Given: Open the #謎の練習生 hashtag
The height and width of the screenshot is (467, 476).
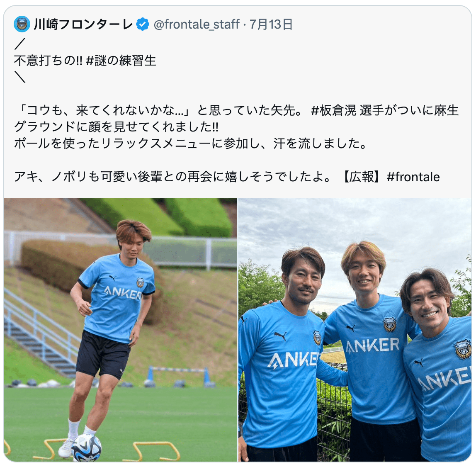Looking at the screenshot, I should 121,61.
